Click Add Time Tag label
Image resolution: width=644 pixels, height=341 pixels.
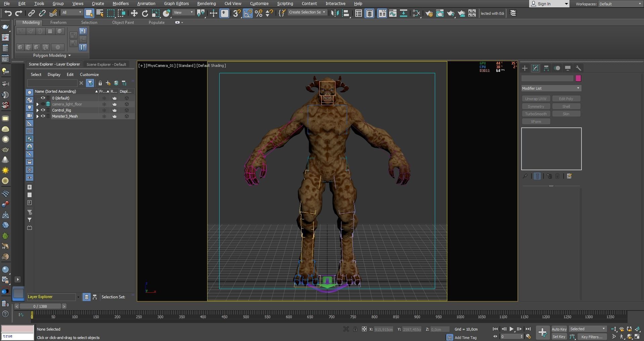[x=465, y=337]
